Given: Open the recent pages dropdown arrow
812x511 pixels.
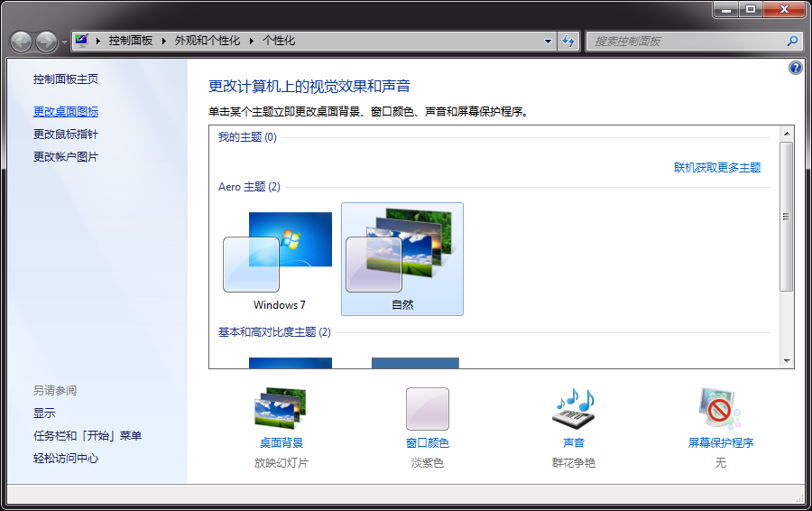Looking at the screenshot, I should [x=64, y=42].
